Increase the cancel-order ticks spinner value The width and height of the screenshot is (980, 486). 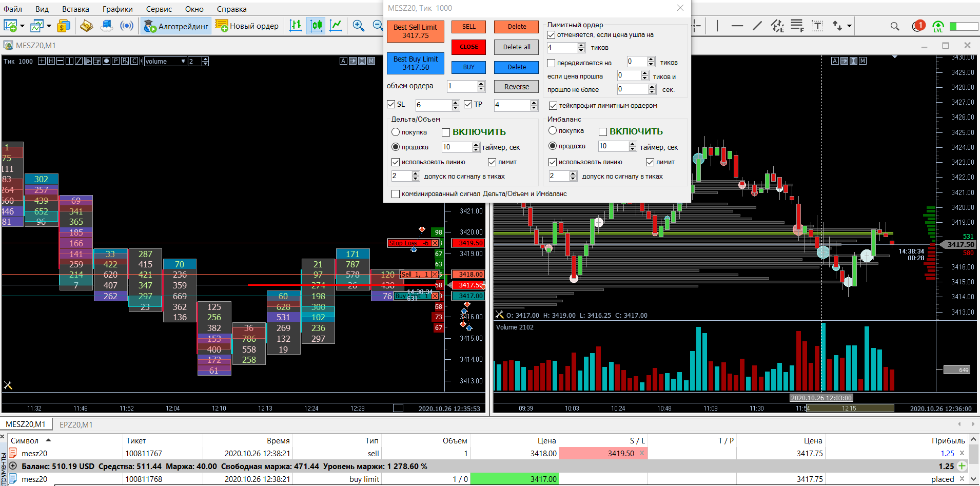pyautogui.click(x=581, y=45)
